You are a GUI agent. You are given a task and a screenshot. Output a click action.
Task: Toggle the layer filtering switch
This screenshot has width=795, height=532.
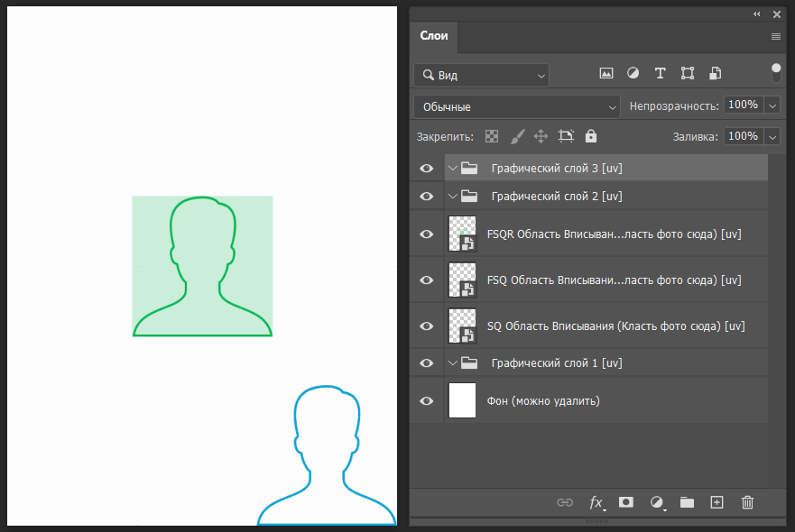coord(776,72)
